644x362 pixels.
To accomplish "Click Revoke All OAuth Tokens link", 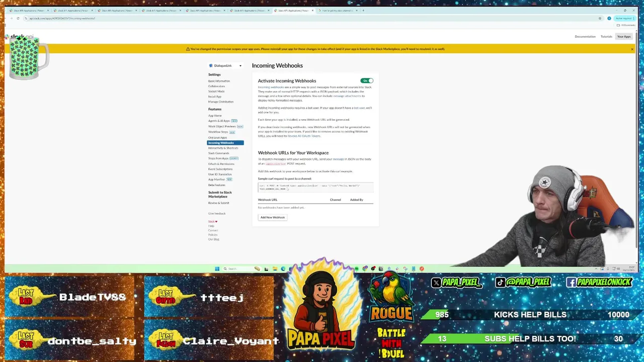I will coord(303,136).
